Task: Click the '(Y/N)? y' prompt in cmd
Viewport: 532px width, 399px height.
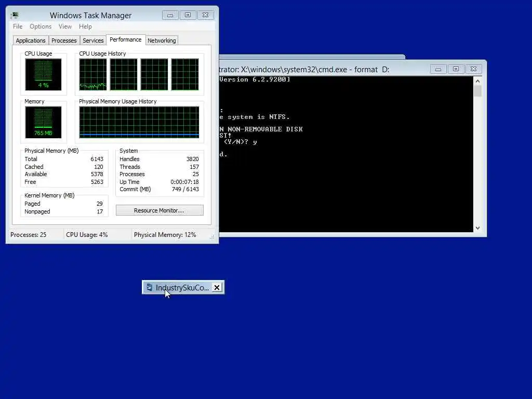Action: (x=240, y=142)
